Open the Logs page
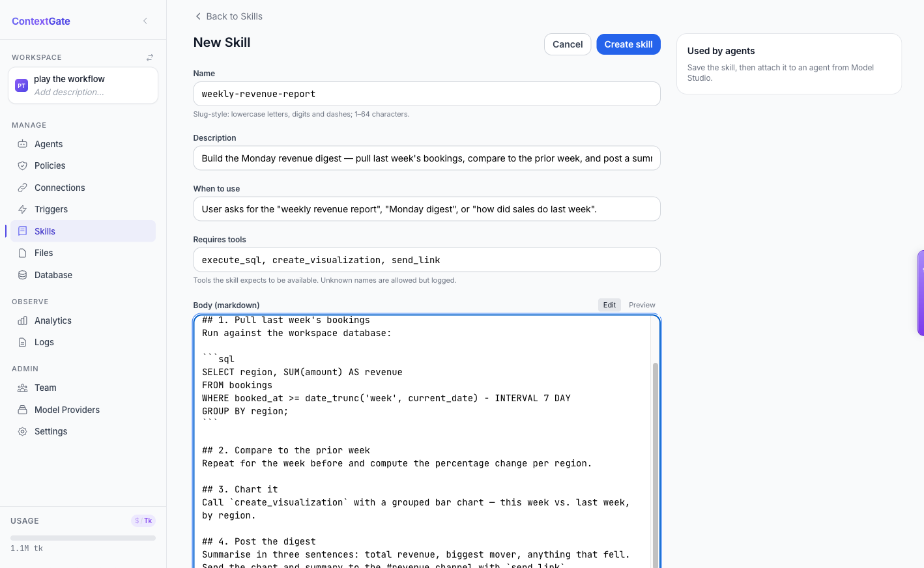Screen dimensions: 924x568 tap(83, 342)
